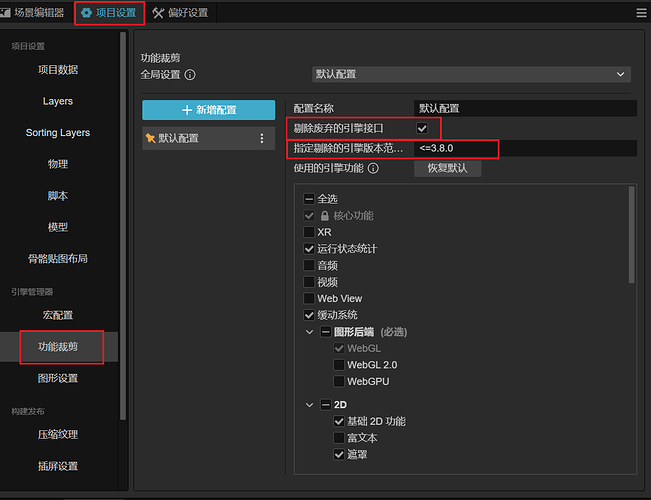Enable the WebGPU checkbox

(x=339, y=381)
